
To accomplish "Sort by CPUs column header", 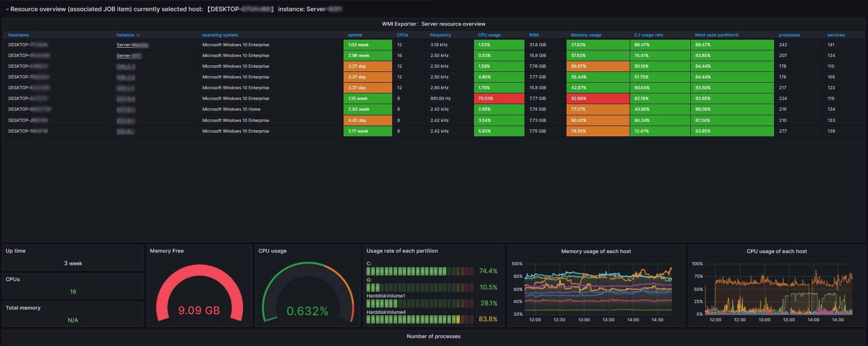I will pos(402,35).
